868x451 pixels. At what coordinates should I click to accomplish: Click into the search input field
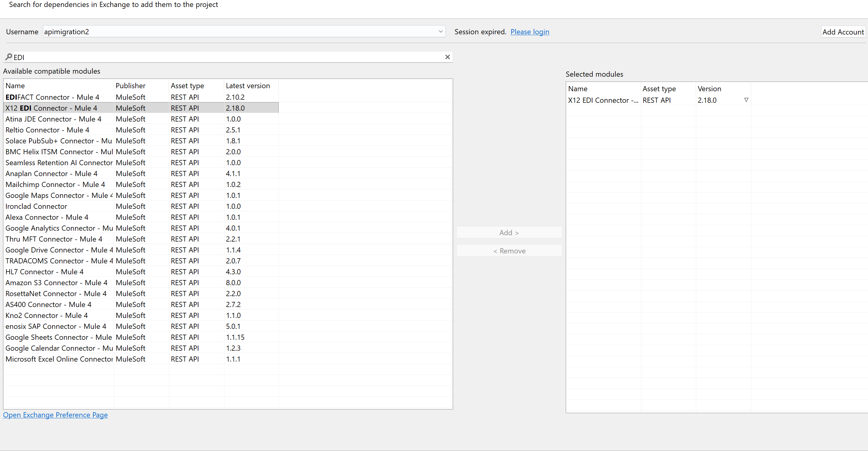(202, 57)
